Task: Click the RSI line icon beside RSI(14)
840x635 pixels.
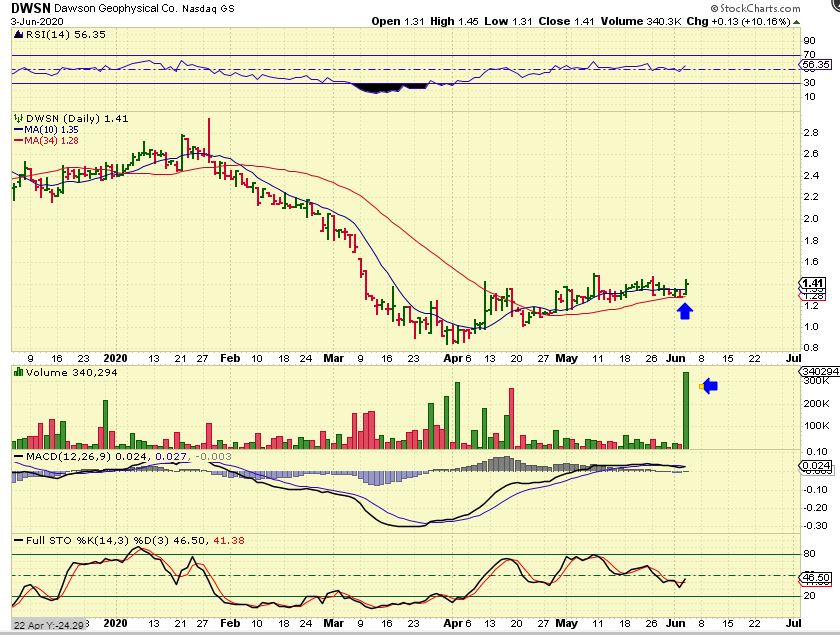Action: pyautogui.click(x=19, y=35)
